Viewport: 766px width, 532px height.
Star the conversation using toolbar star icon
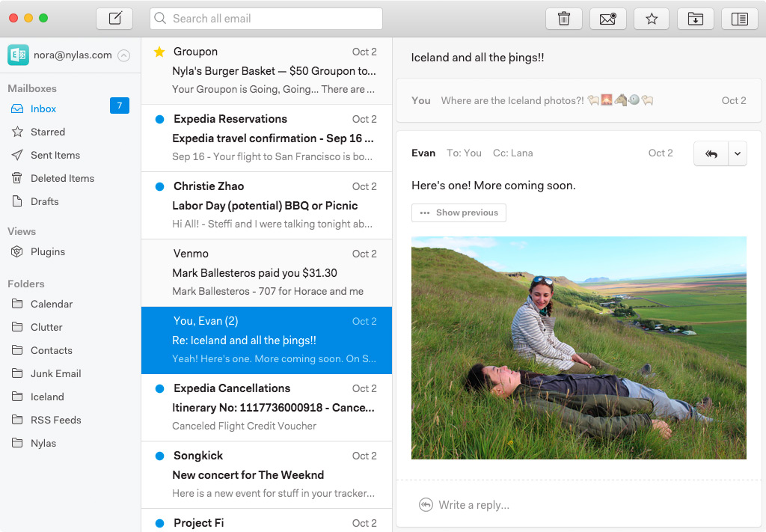(x=651, y=18)
